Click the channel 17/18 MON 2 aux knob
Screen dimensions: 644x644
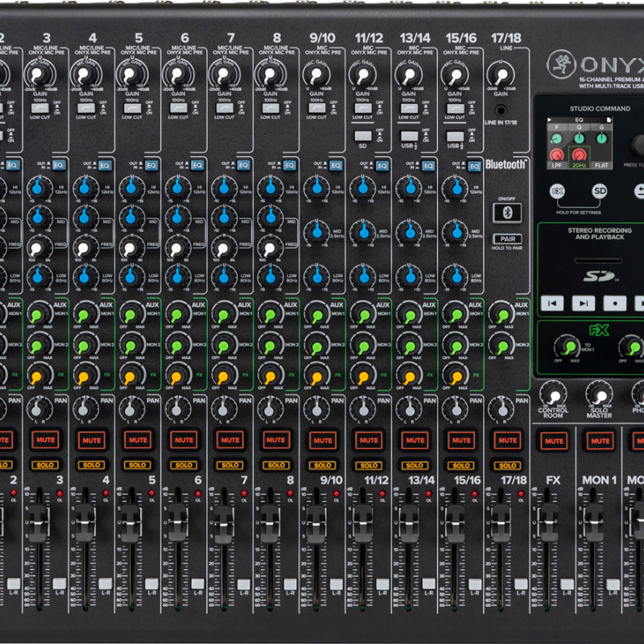[501, 346]
